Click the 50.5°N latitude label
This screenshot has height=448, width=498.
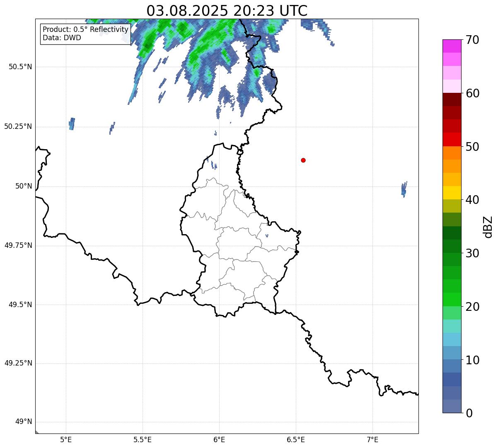click(x=20, y=67)
